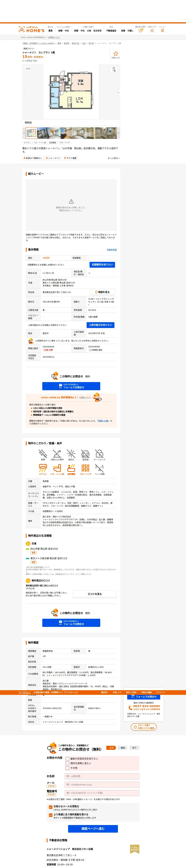This screenshot has height=868, width=186.
Task: Open 保存した条件 in sticky bar
Action: click(x=131, y=692)
